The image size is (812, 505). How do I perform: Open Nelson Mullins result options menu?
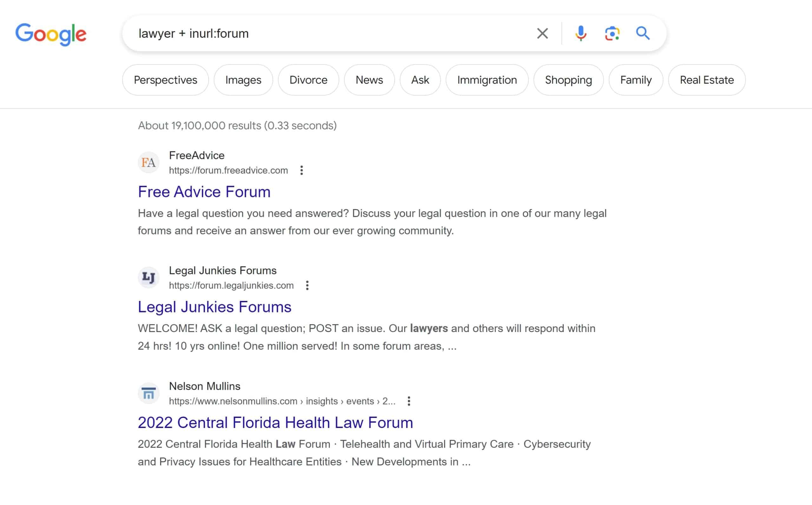[x=409, y=401]
